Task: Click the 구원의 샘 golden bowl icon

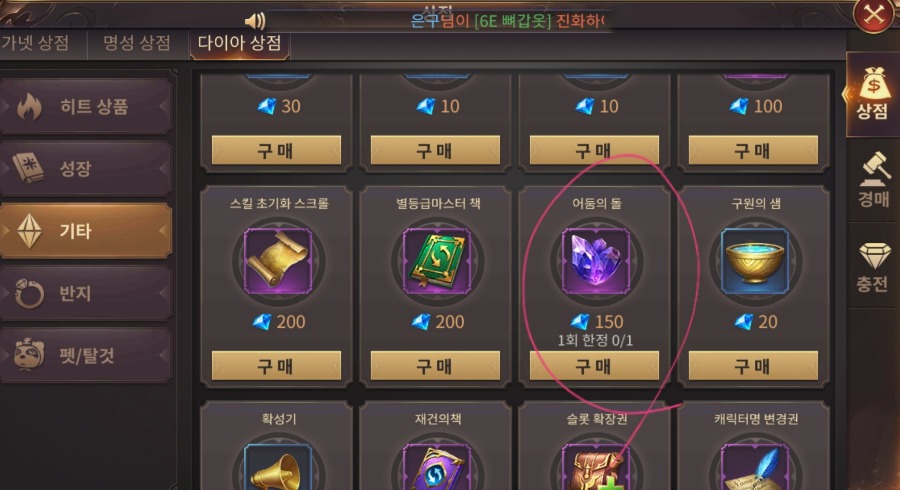Action: point(755,261)
